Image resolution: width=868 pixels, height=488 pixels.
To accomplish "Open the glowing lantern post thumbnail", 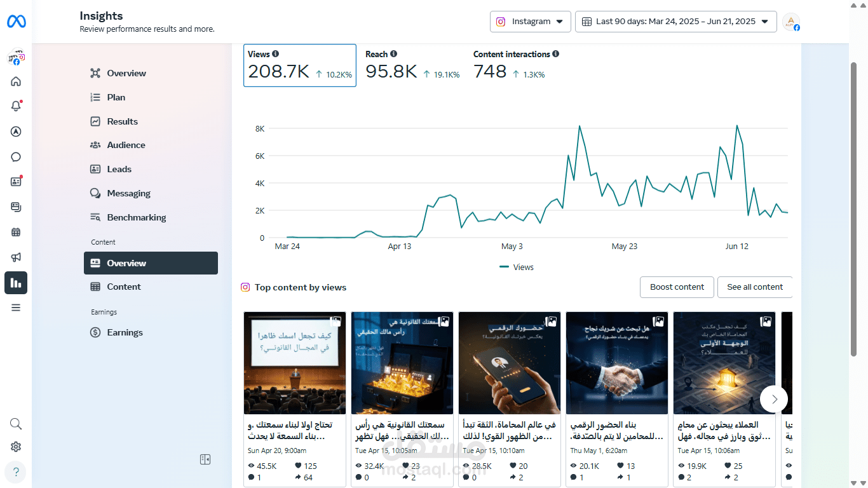I will coord(724,363).
